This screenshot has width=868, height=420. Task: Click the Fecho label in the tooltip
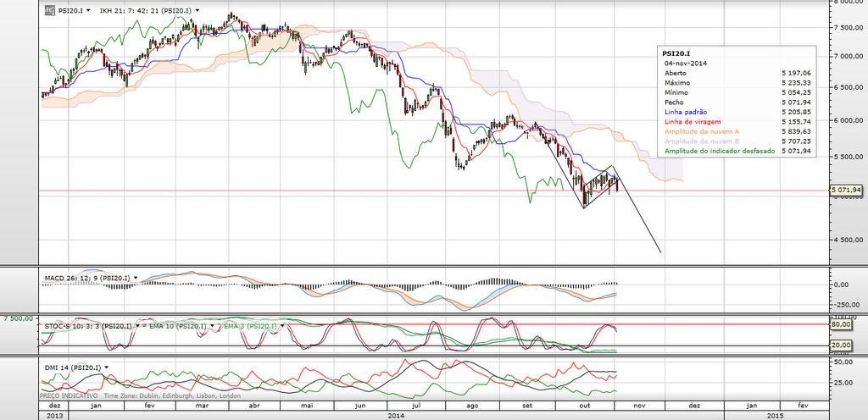point(672,102)
